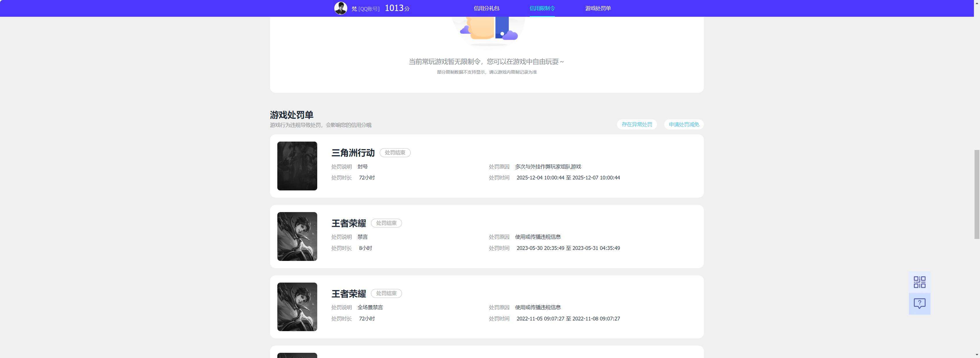Open the help feedback floating icon
The height and width of the screenshot is (358, 980).
[x=920, y=304]
